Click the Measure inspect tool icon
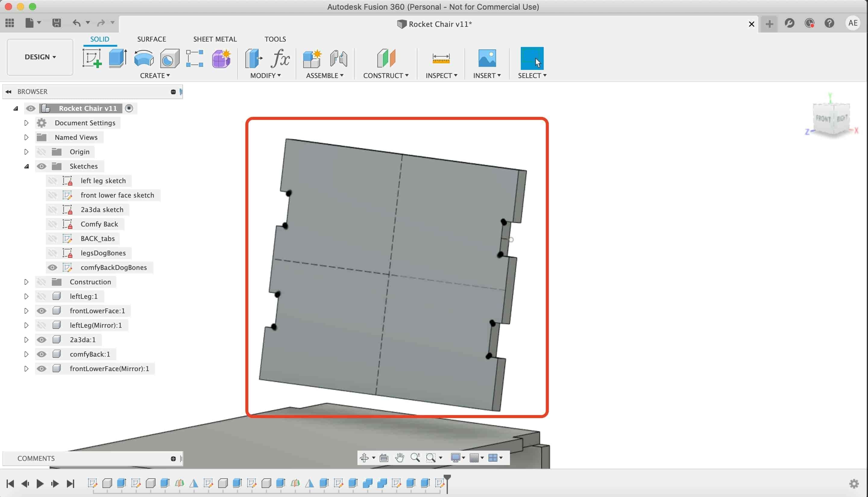This screenshot has height=497, width=868. click(441, 58)
